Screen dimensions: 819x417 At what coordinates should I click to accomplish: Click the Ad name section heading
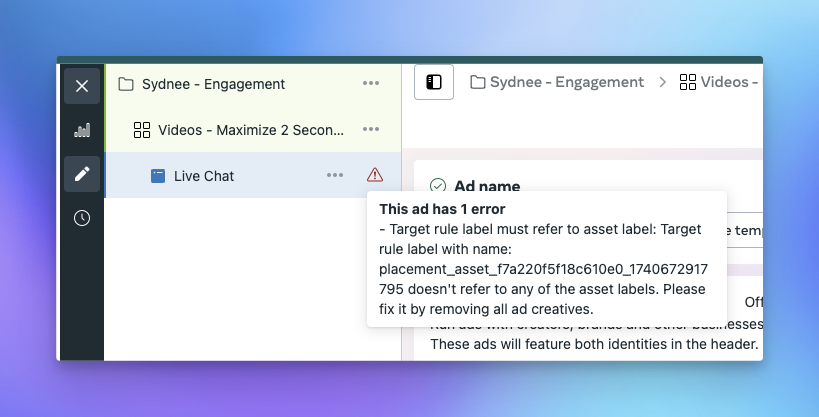click(x=487, y=186)
